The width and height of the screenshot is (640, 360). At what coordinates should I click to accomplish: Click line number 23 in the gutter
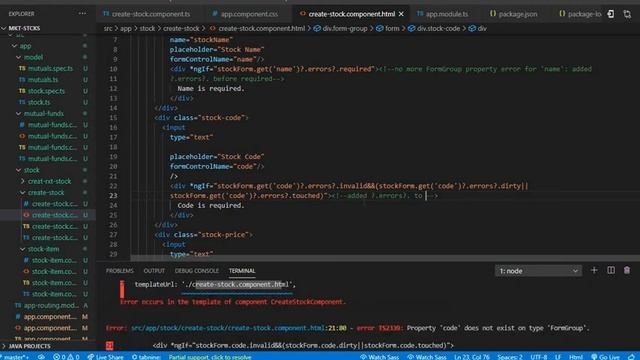click(113, 196)
